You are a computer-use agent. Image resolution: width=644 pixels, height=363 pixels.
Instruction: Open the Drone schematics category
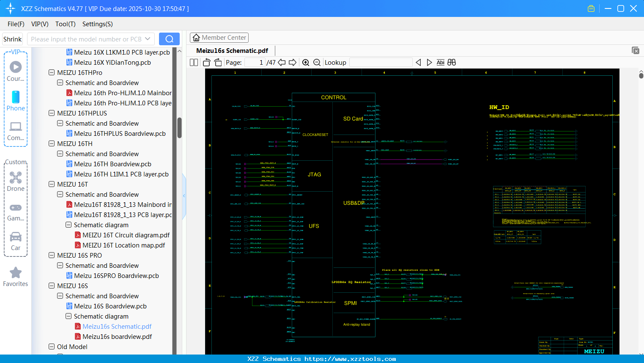[x=16, y=181]
